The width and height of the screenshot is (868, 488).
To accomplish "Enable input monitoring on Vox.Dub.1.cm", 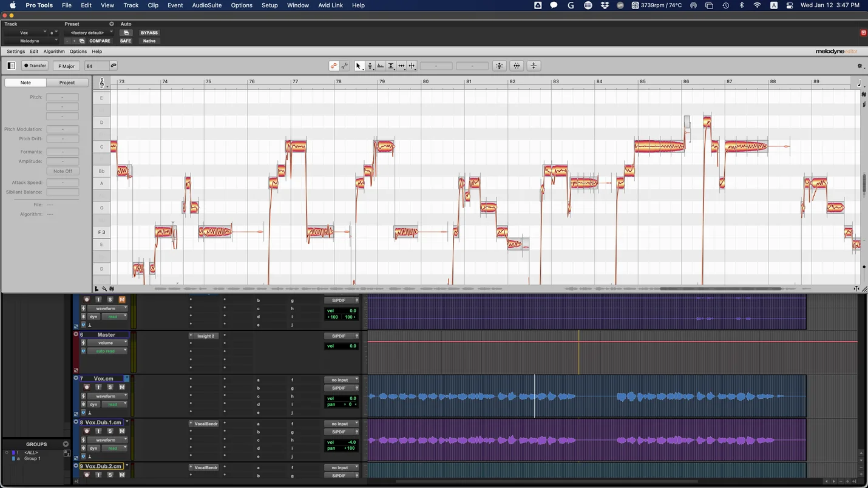I will point(98,431).
